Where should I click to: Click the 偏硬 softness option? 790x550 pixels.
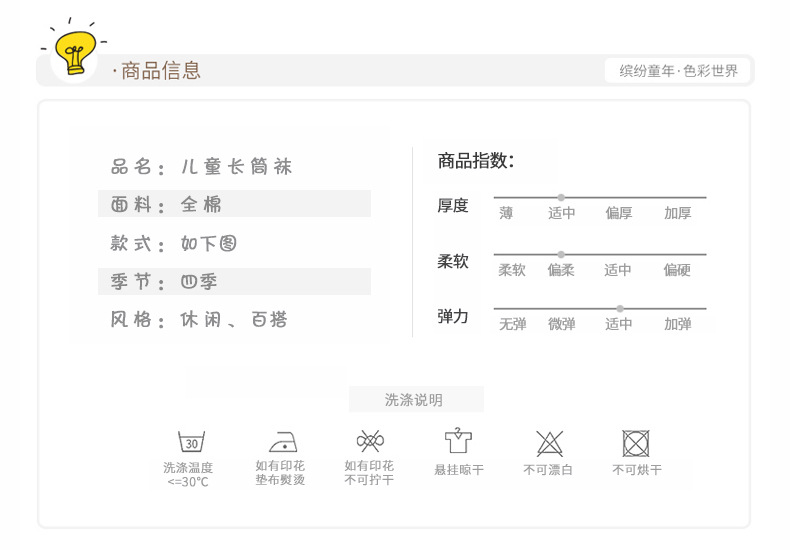pyautogui.click(x=677, y=270)
